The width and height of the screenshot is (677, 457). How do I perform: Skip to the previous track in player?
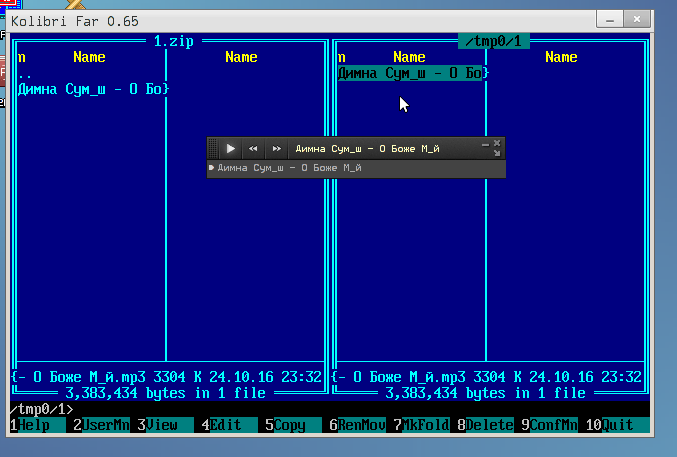click(254, 149)
